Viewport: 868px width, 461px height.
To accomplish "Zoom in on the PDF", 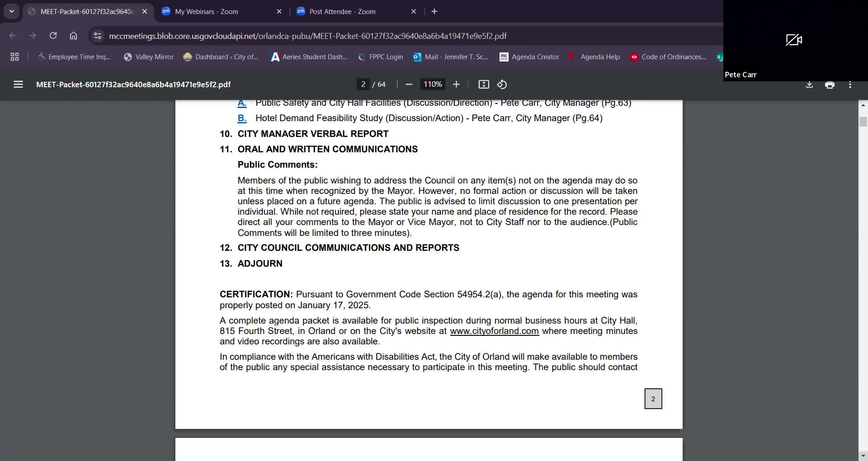I will (x=456, y=85).
